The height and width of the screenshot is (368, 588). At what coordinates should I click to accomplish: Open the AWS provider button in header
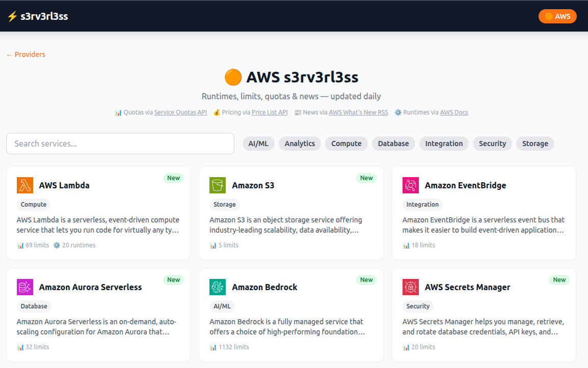557,16
